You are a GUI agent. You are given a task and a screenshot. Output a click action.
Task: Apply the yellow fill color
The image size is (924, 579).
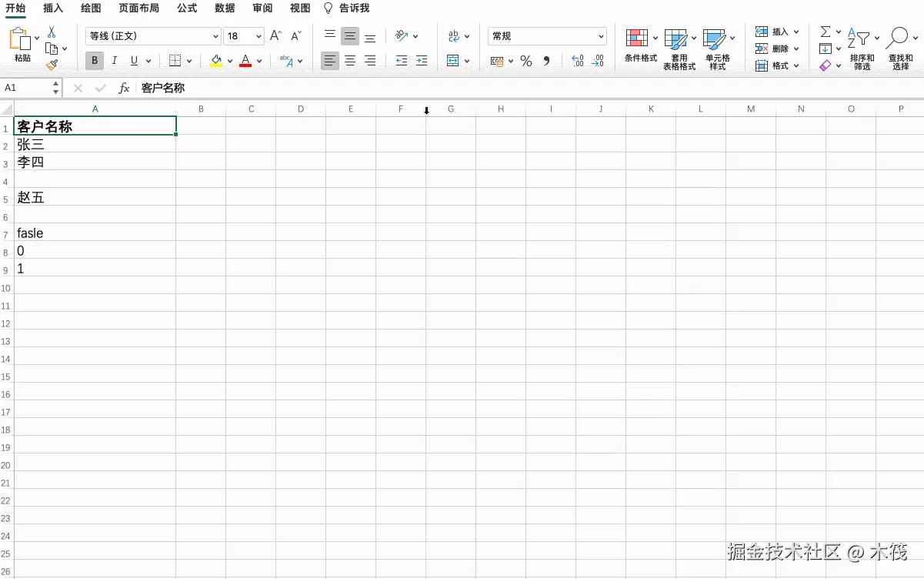(x=216, y=61)
